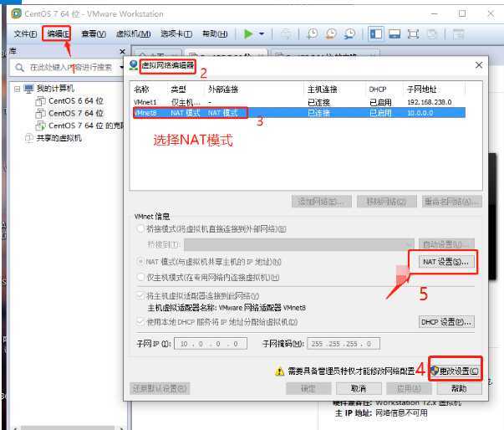Open the 选项卡(T) menu
The image size is (504, 430).
[x=176, y=33]
